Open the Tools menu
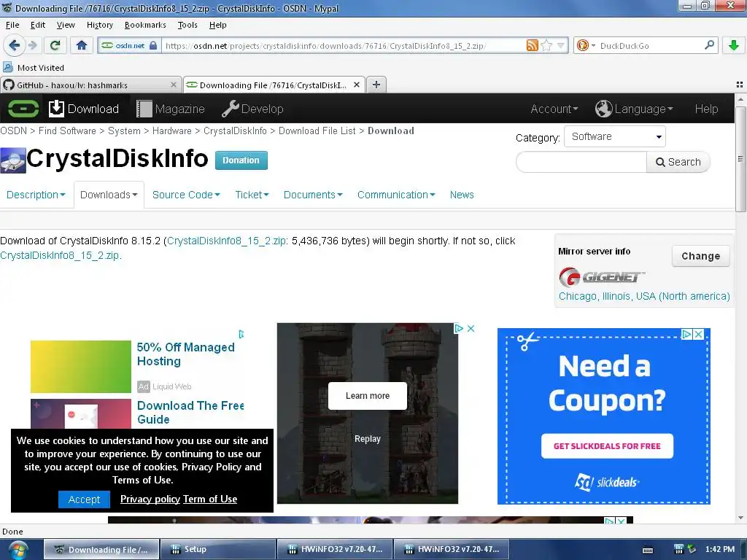 187,25
